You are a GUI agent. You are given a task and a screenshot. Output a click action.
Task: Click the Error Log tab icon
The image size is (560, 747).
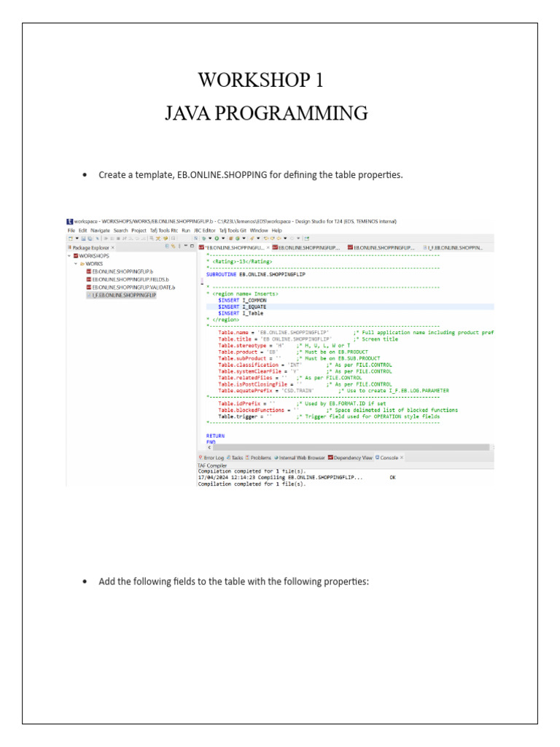pyautogui.click(x=201, y=458)
